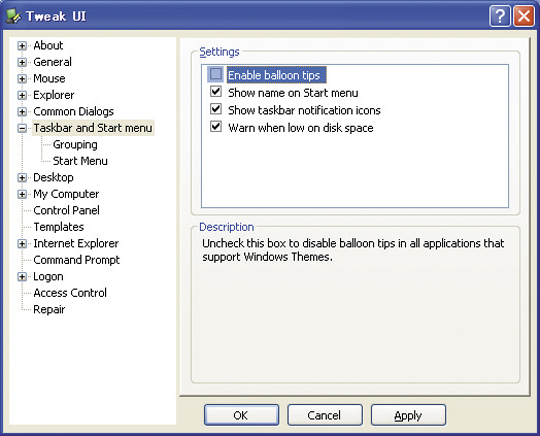540x436 pixels.
Task: Select Common Dialogs in the tree
Action: click(73, 112)
